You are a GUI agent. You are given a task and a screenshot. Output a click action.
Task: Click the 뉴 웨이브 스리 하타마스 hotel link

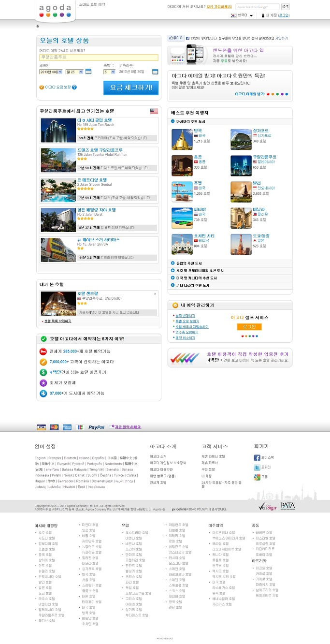(98, 240)
